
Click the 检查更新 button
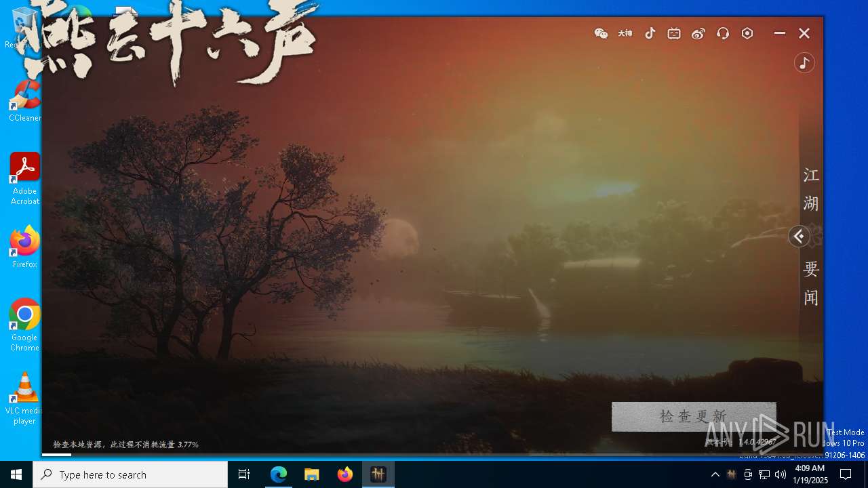(x=694, y=416)
